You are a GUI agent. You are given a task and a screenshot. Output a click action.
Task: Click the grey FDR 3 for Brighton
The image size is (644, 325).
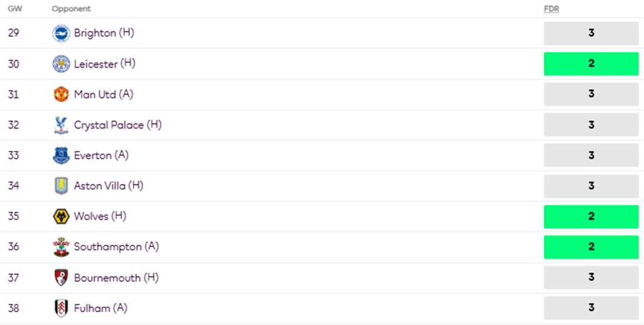[x=591, y=34]
